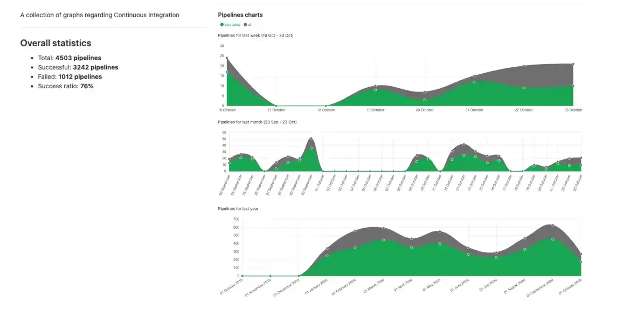Select the success point for 23 October in the weekly chart
This screenshot has width=644, height=310.
(573, 86)
